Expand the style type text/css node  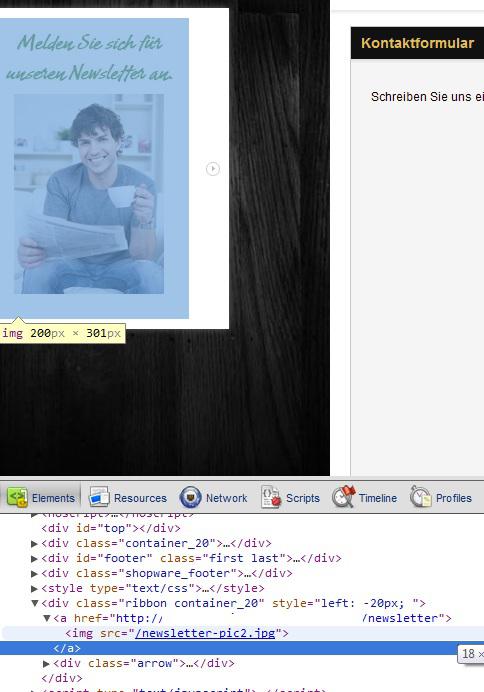34,588
